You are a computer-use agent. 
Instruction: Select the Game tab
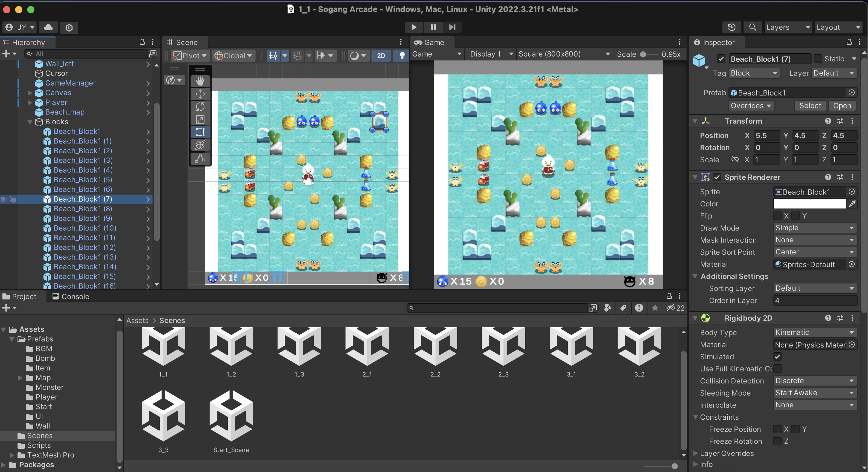(x=429, y=43)
